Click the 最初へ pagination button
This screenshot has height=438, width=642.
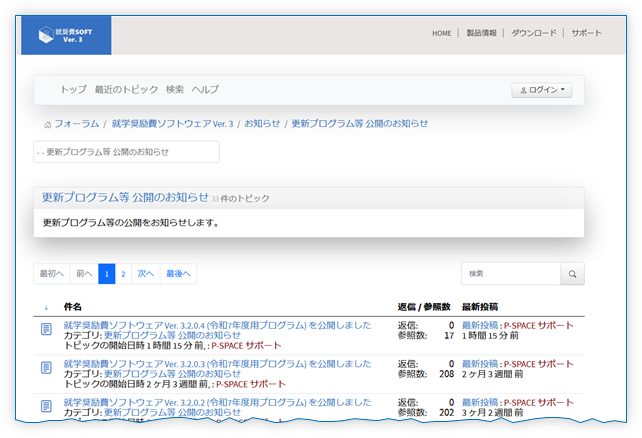pos(52,274)
